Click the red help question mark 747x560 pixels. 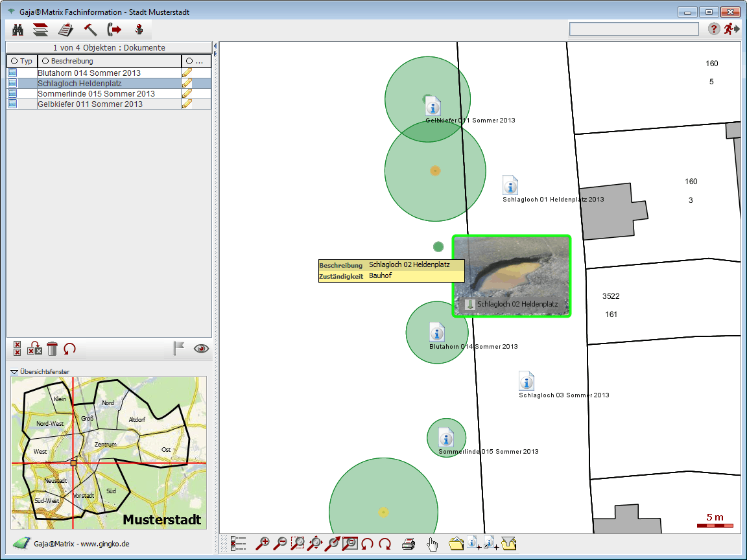[x=714, y=29]
